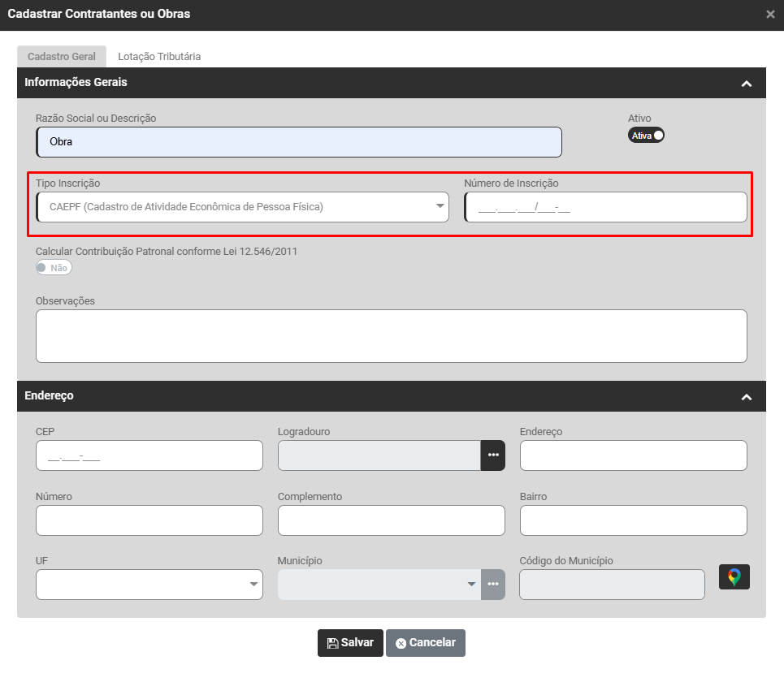This screenshot has height=682, width=784.
Task: Open the Tipo Inscrição dropdown
Action: (x=242, y=207)
